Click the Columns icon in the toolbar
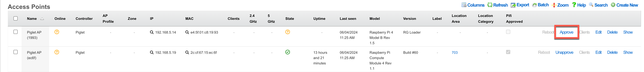The width and height of the screenshot is (644, 72). point(464,5)
